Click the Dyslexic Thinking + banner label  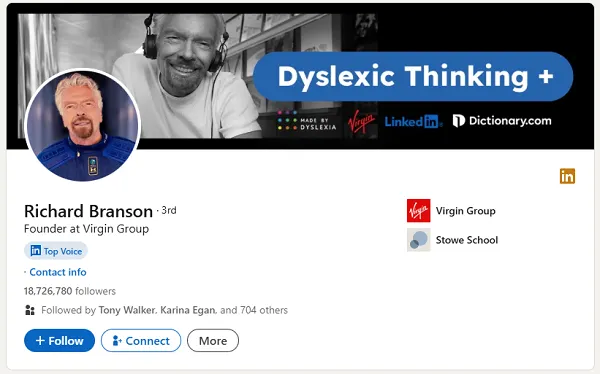(x=413, y=77)
